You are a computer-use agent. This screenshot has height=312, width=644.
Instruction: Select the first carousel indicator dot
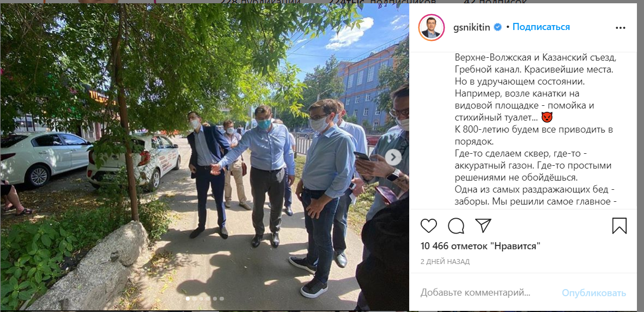(x=187, y=299)
